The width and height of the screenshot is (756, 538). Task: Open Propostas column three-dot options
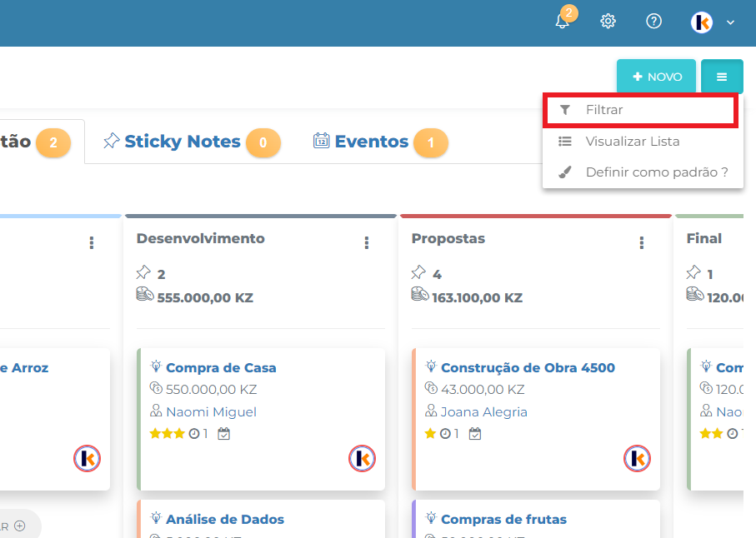tap(641, 242)
